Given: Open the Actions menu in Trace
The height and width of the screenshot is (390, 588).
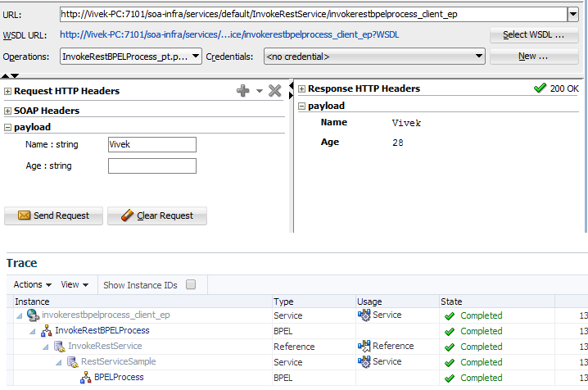Looking at the screenshot, I should pos(32,284).
